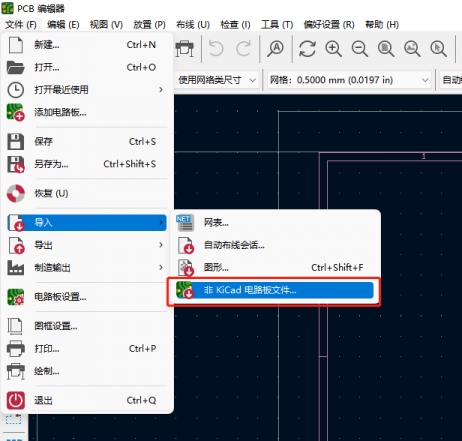Click the zoom in magnifier icon
The height and width of the screenshot is (441, 462).
[333, 49]
